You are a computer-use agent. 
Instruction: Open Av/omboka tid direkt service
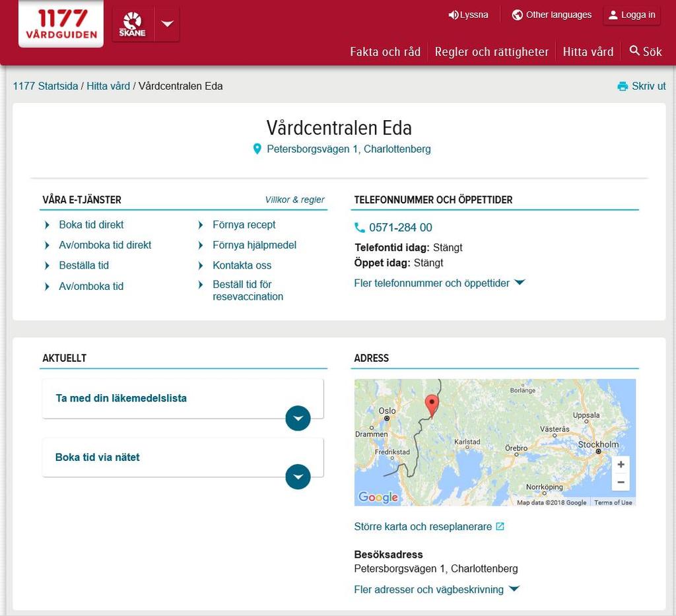pyautogui.click(x=105, y=245)
